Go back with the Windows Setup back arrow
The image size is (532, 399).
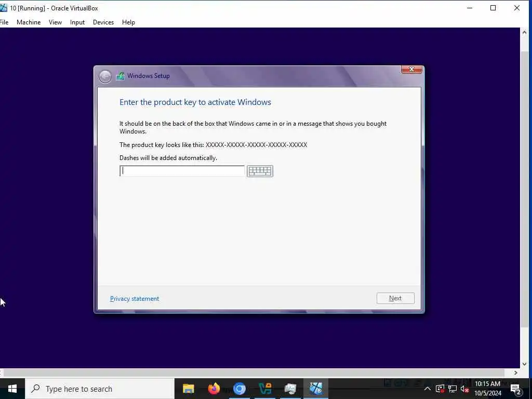click(x=105, y=76)
